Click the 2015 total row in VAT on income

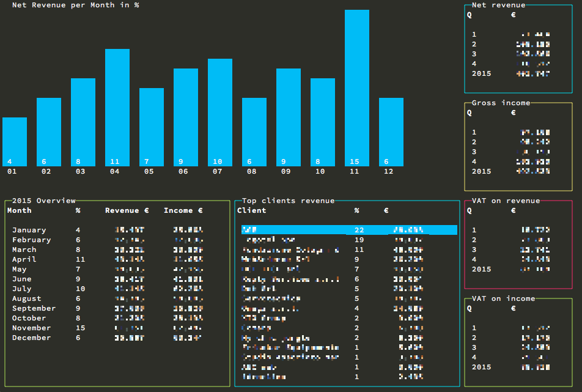(x=510, y=367)
